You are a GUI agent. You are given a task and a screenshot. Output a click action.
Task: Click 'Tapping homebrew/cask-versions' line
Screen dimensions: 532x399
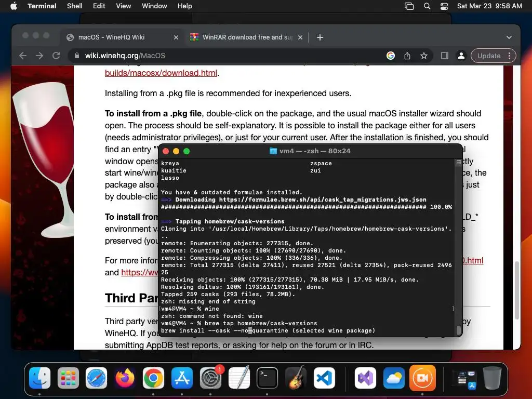tap(222, 221)
